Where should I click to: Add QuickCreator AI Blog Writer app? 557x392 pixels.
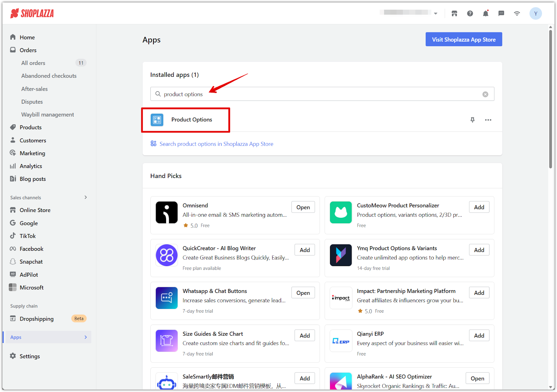tap(305, 250)
